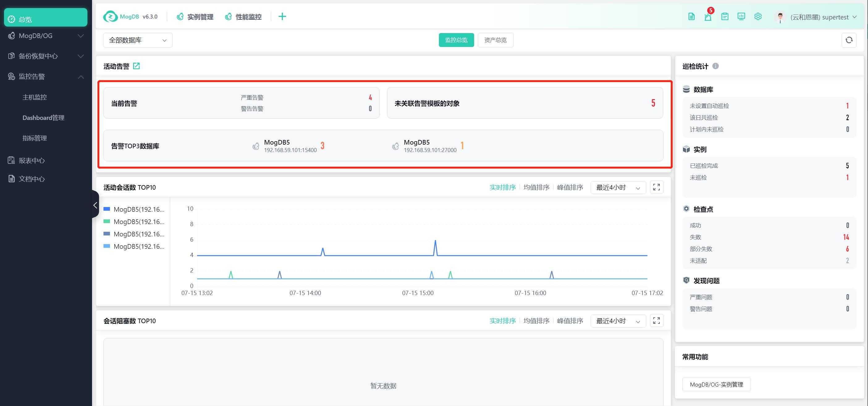Image resolution: width=868 pixels, height=406 pixels.
Task: Expand the MogDB/OG sidebar menu
Action: click(x=81, y=36)
